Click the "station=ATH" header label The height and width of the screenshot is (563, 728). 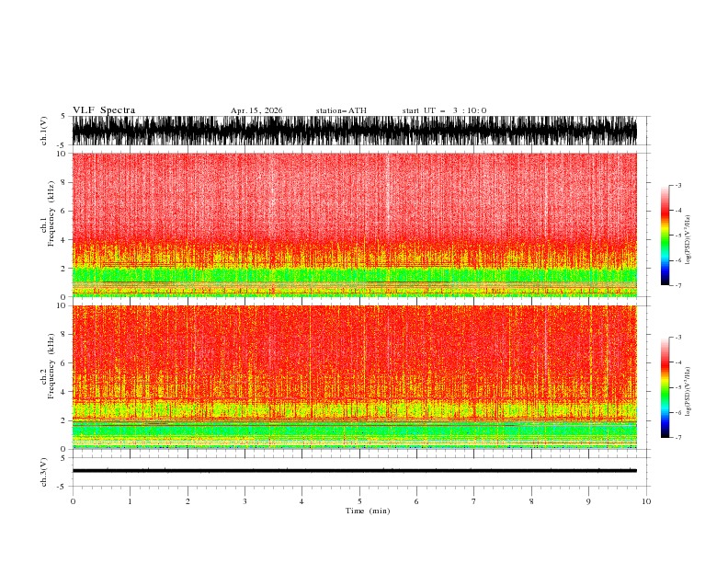[341, 110]
